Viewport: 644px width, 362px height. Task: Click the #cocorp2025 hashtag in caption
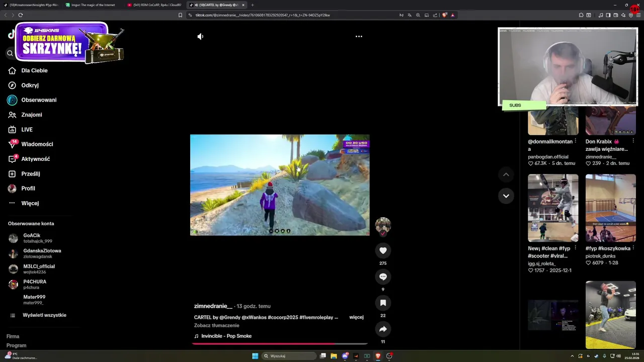pos(283,317)
